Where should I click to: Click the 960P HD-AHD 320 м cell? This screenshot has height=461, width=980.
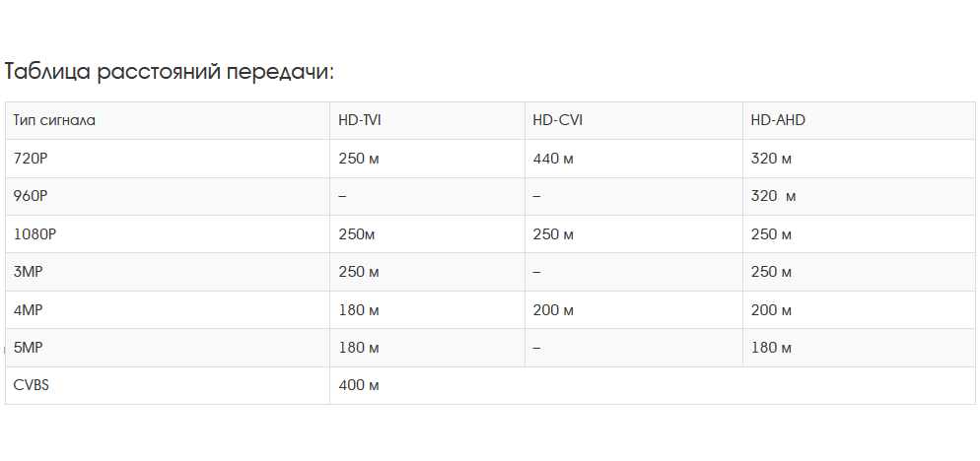pos(773,196)
